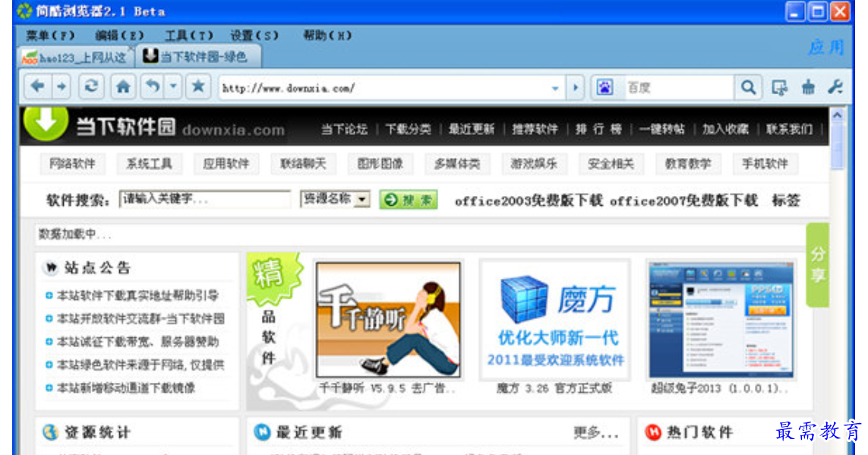Open the undo history dropdown arrow
868x455 pixels.
click(173, 87)
